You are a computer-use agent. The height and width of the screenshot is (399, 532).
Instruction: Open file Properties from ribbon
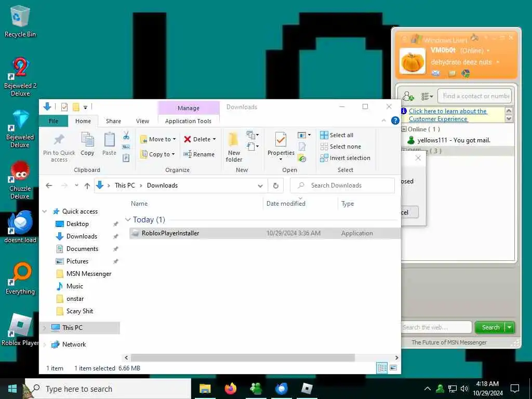coord(281,147)
